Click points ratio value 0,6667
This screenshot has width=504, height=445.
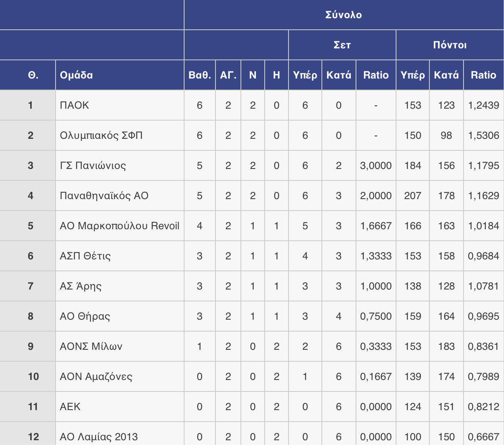[x=483, y=437]
